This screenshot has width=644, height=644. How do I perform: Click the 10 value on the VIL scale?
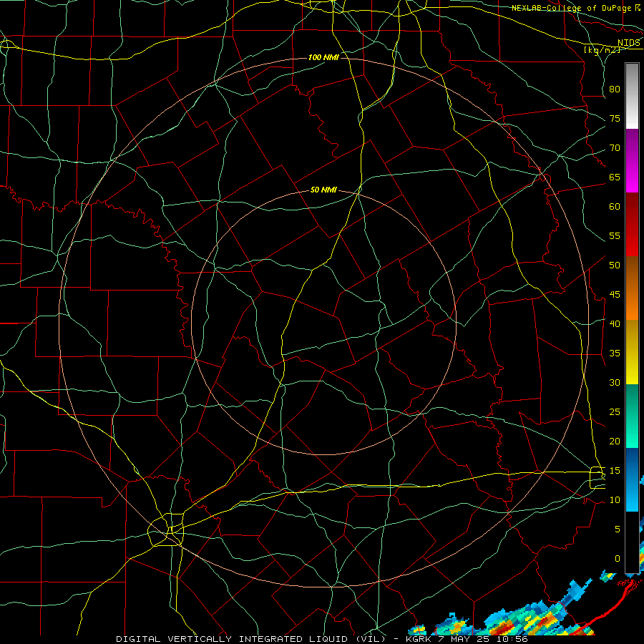point(615,500)
